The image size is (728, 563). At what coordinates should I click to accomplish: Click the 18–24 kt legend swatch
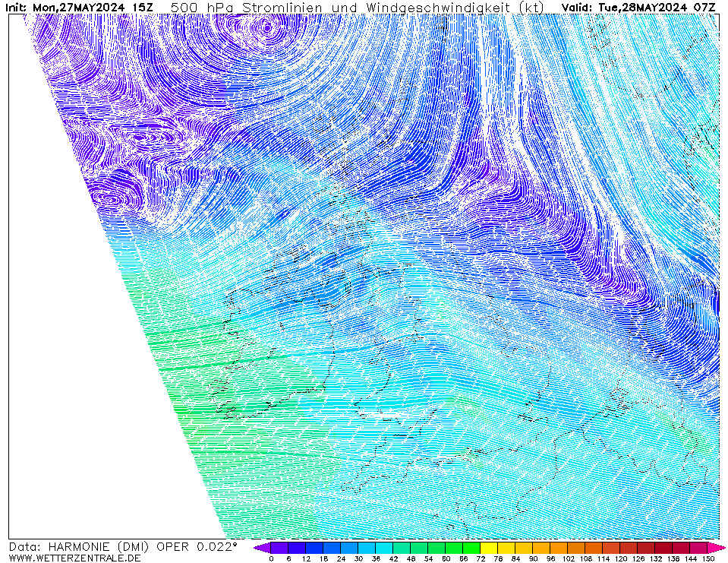[332, 548]
